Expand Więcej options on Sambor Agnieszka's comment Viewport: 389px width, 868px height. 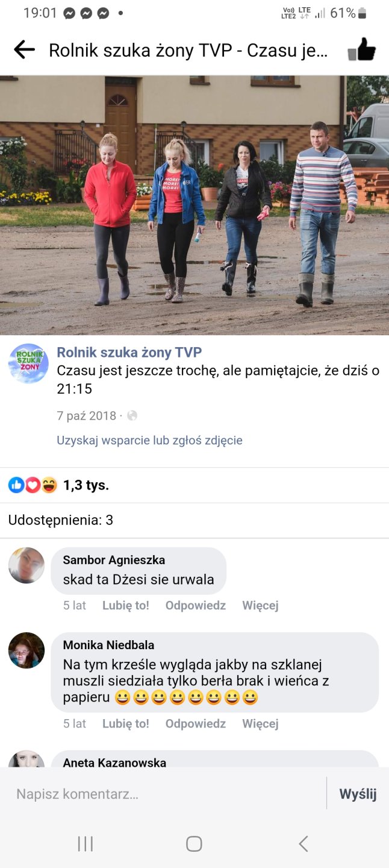(260, 606)
